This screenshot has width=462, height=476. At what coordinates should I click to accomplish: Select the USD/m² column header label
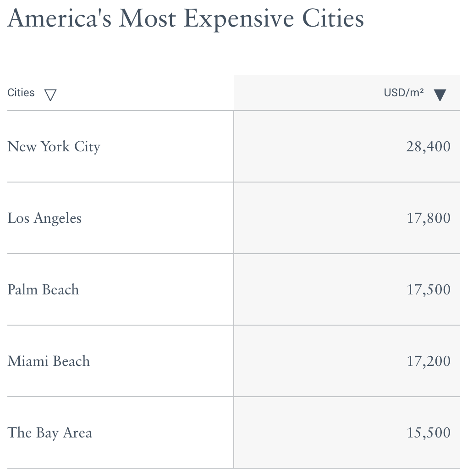(x=403, y=93)
